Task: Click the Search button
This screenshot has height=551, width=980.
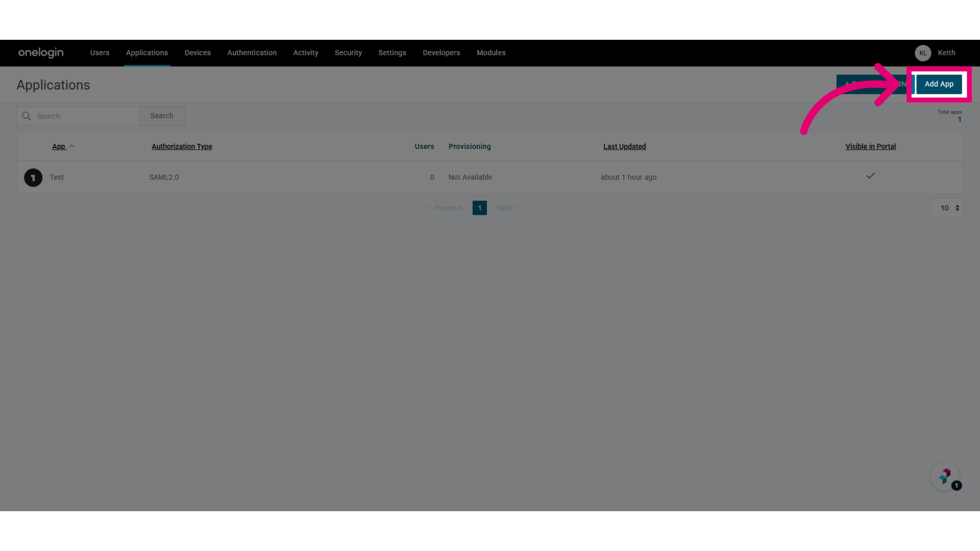Action: (162, 116)
